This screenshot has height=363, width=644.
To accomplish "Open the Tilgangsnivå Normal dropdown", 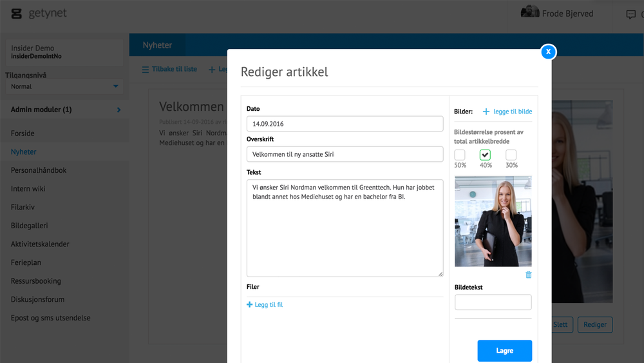I will (x=64, y=86).
